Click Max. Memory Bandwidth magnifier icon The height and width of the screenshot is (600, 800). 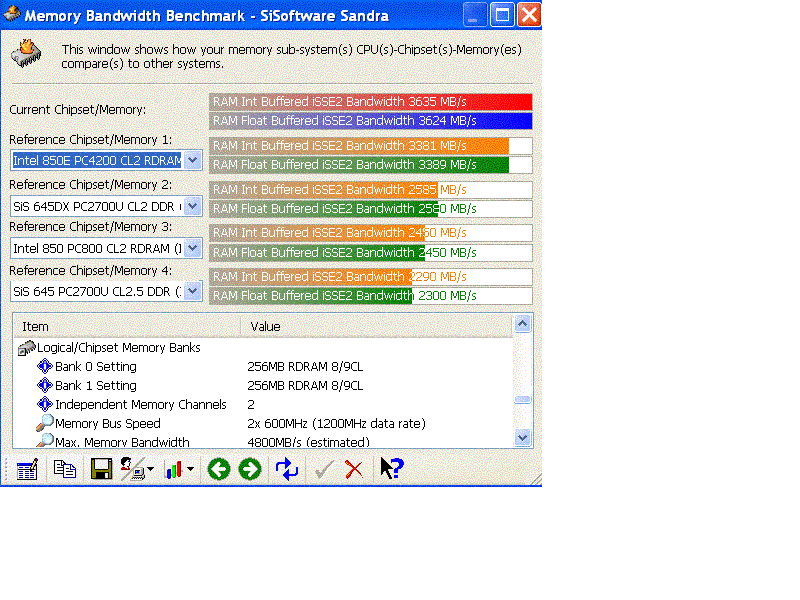click(x=45, y=440)
